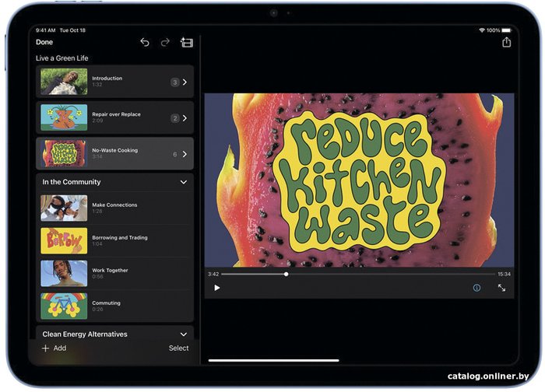Tap the "In the Community" heading
Image resolution: width=545 pixels, height=392 pixels.
72,182
